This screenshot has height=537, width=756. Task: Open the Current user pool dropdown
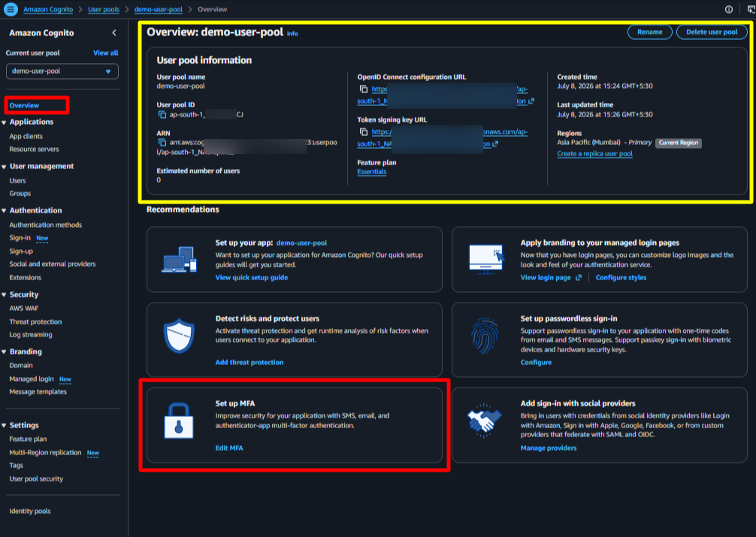[62, 71]
